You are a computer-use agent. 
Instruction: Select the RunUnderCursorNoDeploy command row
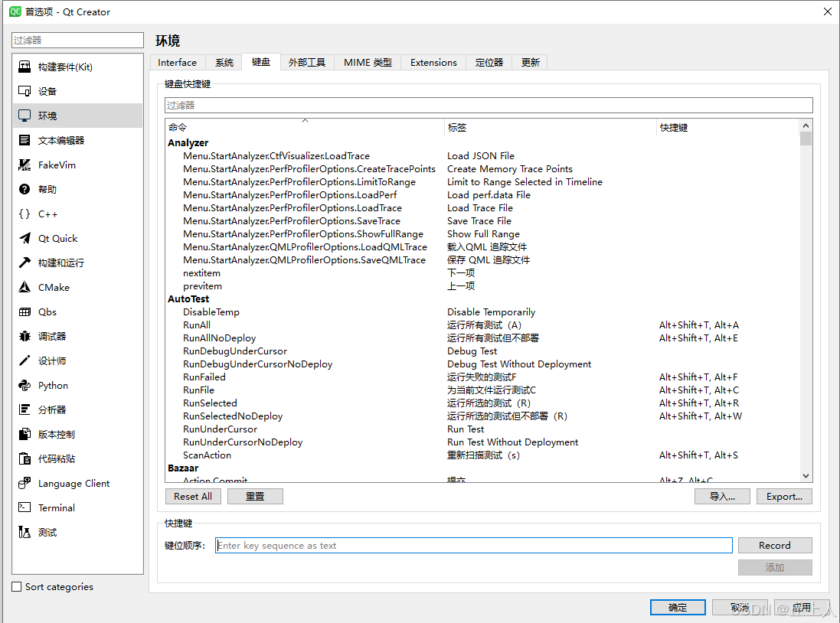pos(482,442)
